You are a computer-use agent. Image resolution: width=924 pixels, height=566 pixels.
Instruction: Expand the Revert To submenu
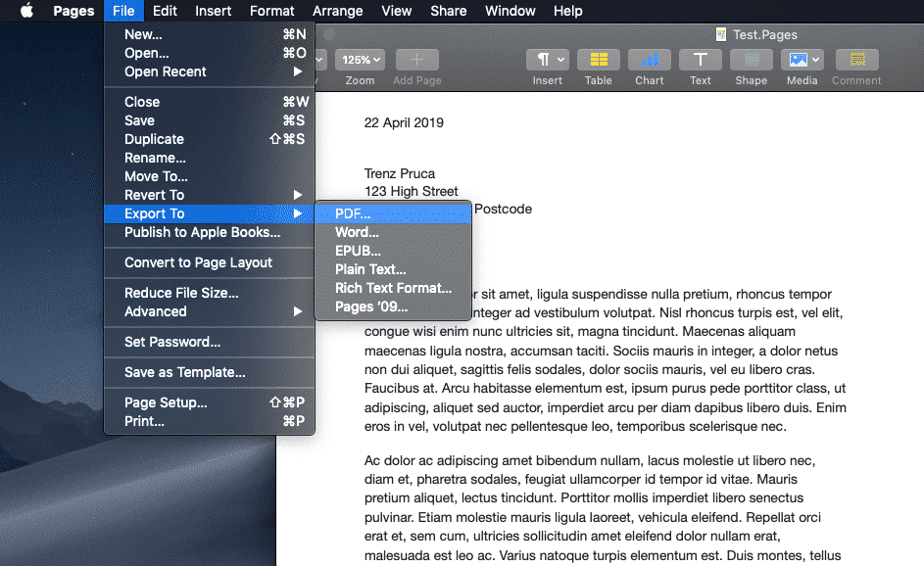(209, 195)
